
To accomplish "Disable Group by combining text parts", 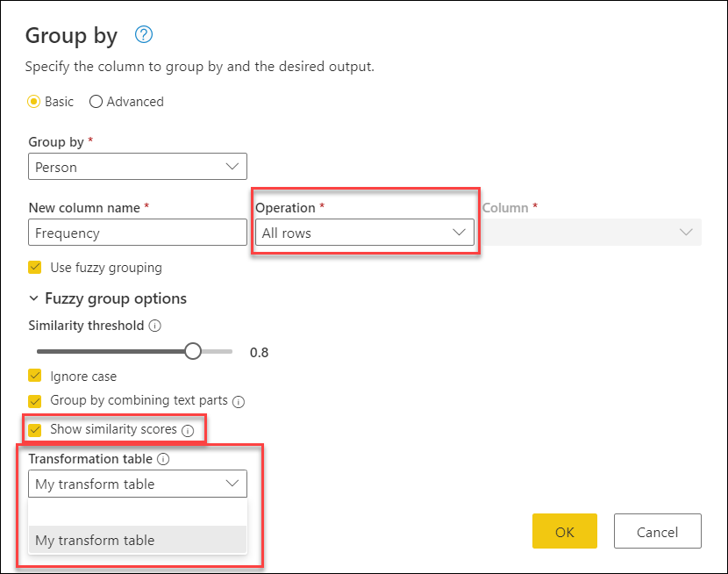I will coord(35,401).
